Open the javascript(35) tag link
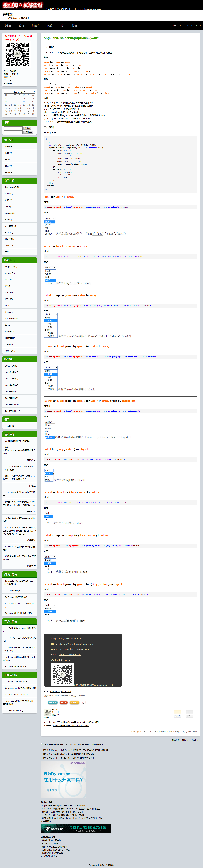The image size is (203, 868). coord(12,187)
